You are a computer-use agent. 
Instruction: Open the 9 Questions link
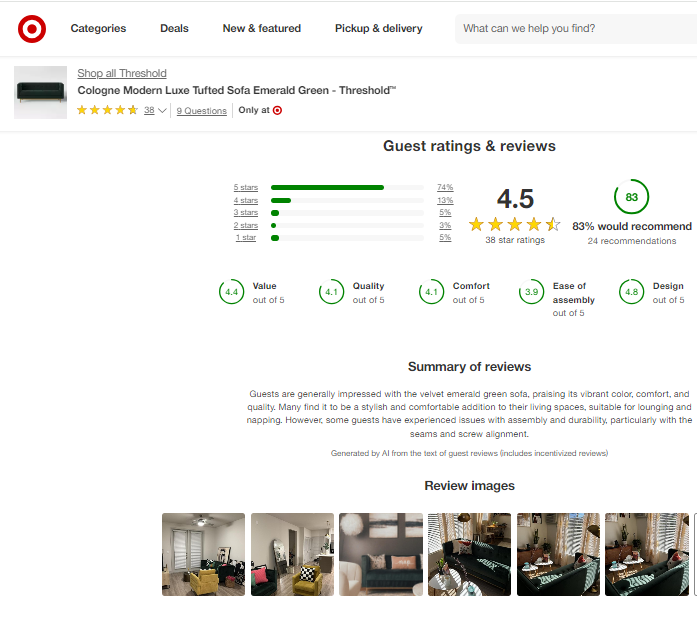click(x=201, y=111)
